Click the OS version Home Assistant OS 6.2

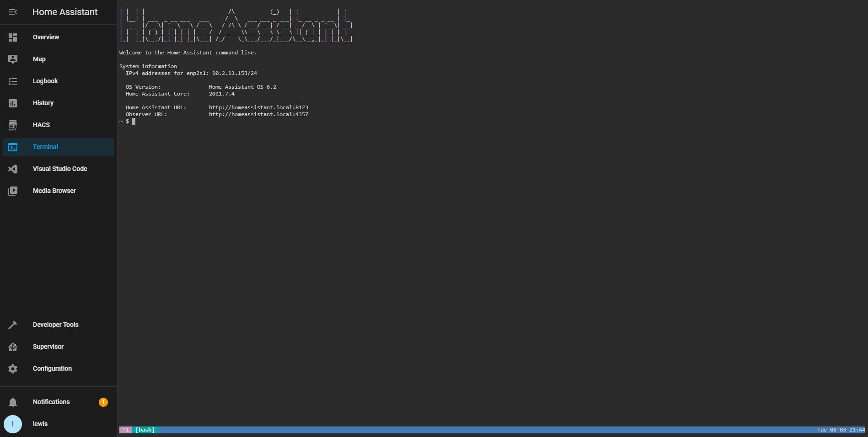242,87
